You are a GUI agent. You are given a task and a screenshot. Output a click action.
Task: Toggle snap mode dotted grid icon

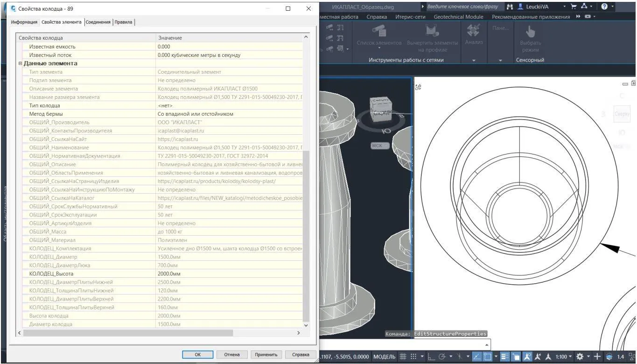pyautogui.click(x=413, y=357)
